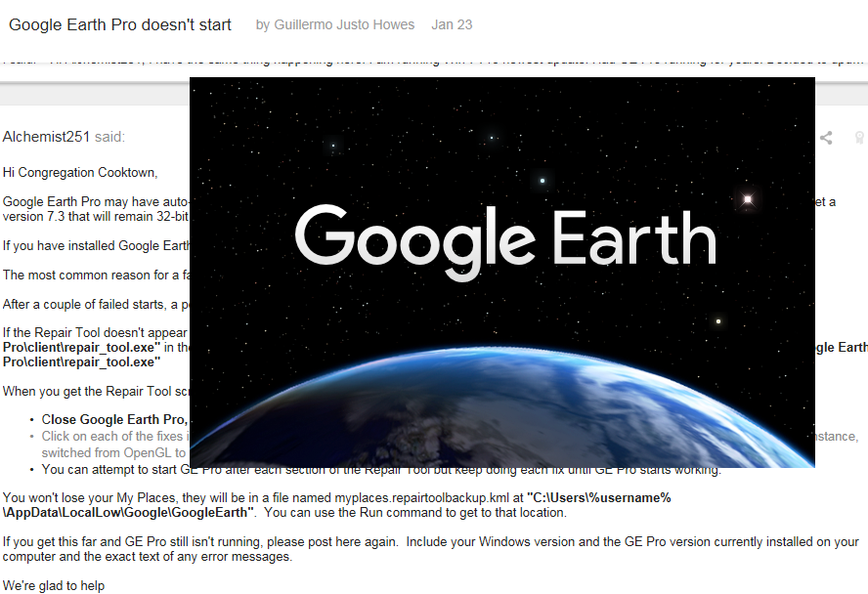Click 'If you have installed Google Earth' line
The width and height of the screenshot is (868, 594).
96,245
